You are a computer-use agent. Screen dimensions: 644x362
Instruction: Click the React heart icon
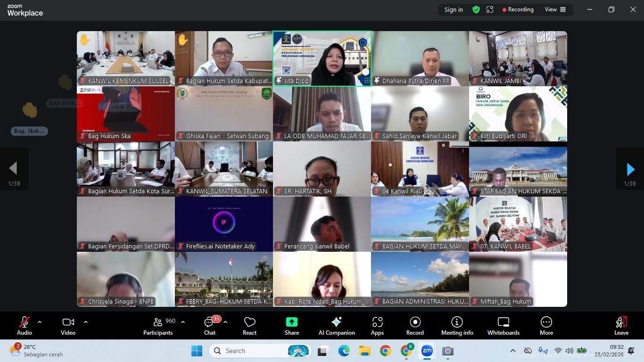(249, 326)
